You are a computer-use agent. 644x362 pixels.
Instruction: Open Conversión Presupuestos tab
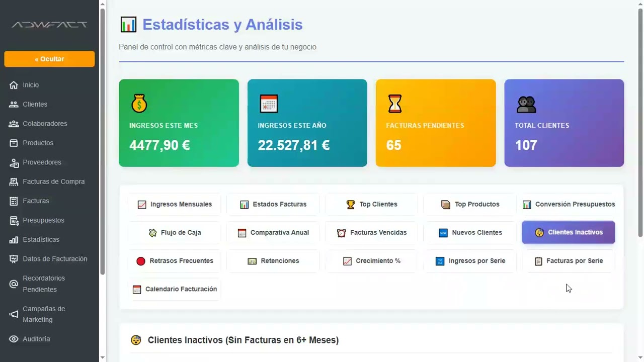coord(569,205)
